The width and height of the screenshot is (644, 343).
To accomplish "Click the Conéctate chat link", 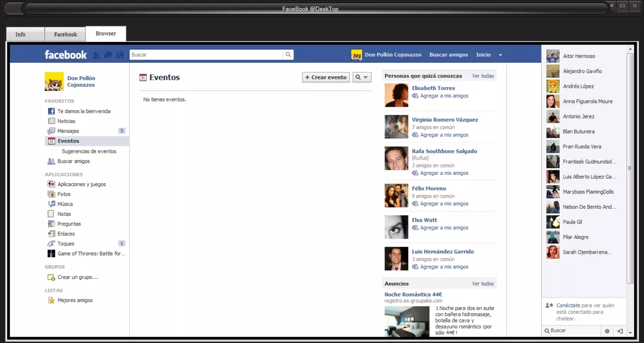I will [568, 306].
